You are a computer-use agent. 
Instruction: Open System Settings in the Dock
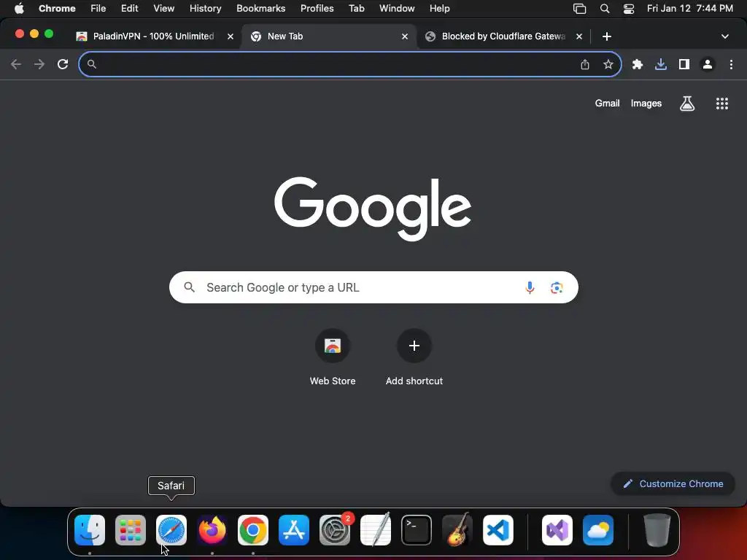coord(334,530)
